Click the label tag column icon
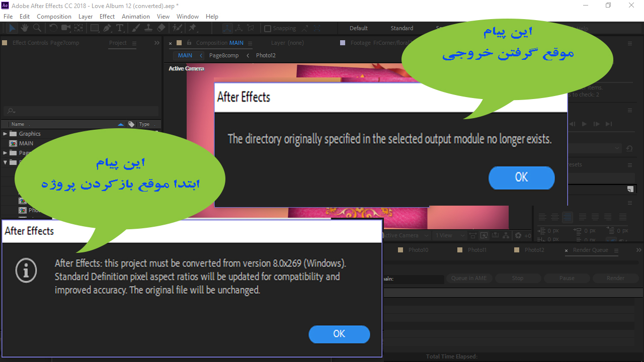Screen dimensions: 644x362 [x=131, y=124]
